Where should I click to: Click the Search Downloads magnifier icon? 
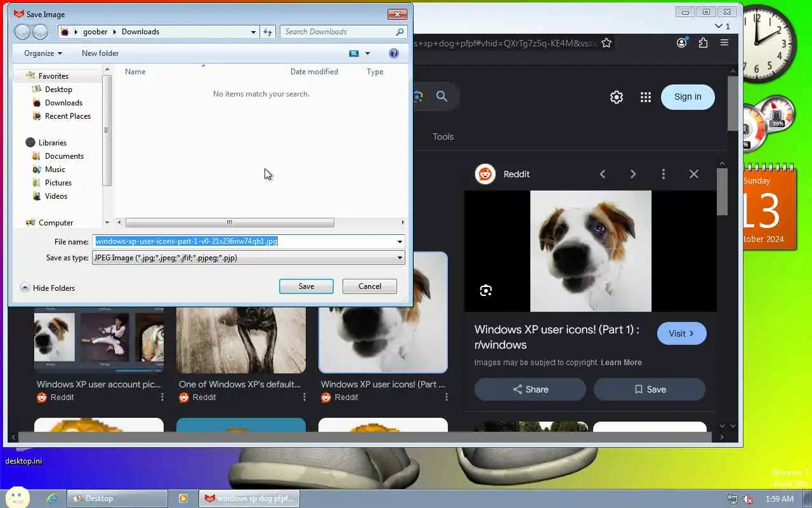(x=400, y=32)
